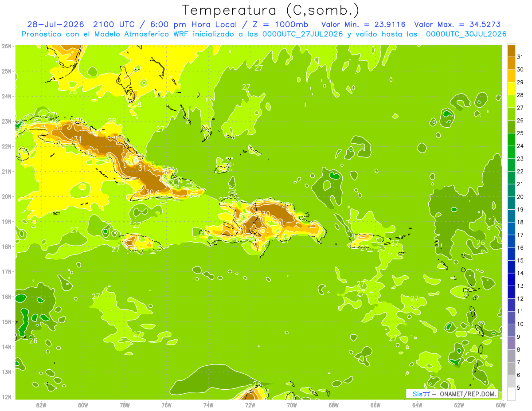The image size is (532, 411).
Task: Click the 70W longitude axis label
Action: click(292, 405)
